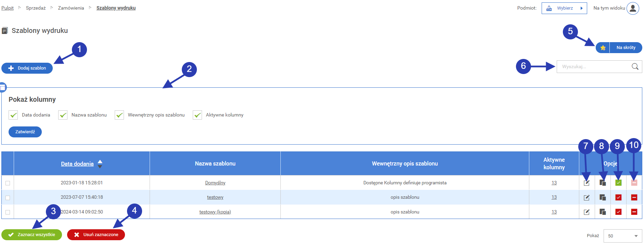Sort by the Data dodania column header
The height and width of the screenshot is (245, 644).
(77, 164)
